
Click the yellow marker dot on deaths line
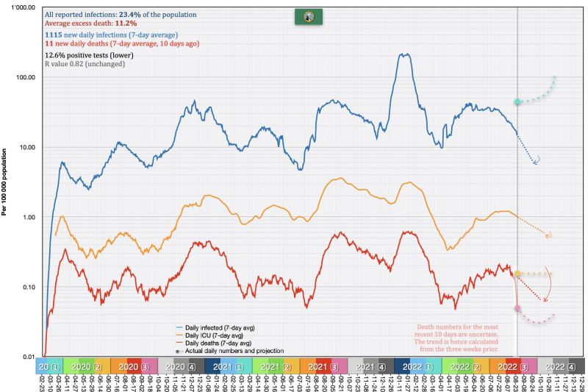click(517, 274)
